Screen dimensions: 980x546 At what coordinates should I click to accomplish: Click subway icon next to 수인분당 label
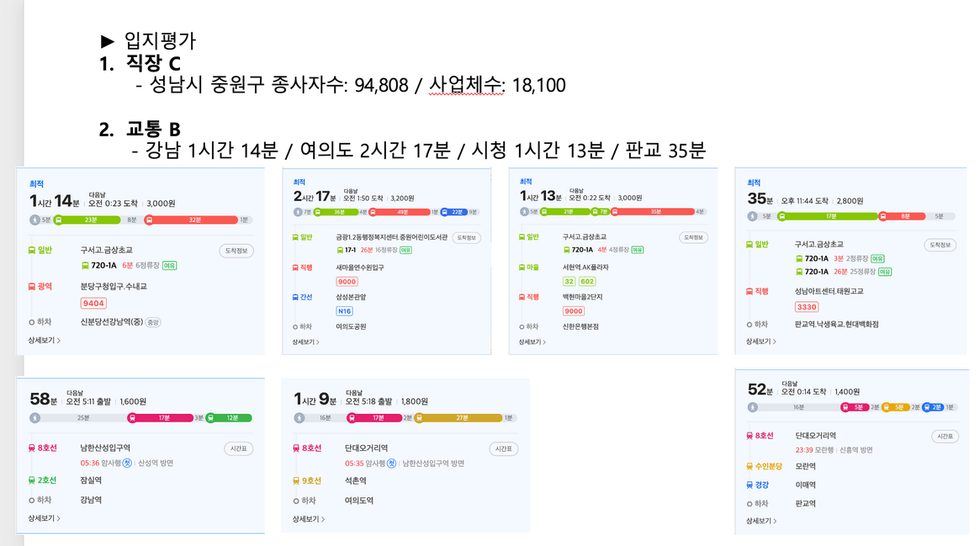(x=750, y=466)
